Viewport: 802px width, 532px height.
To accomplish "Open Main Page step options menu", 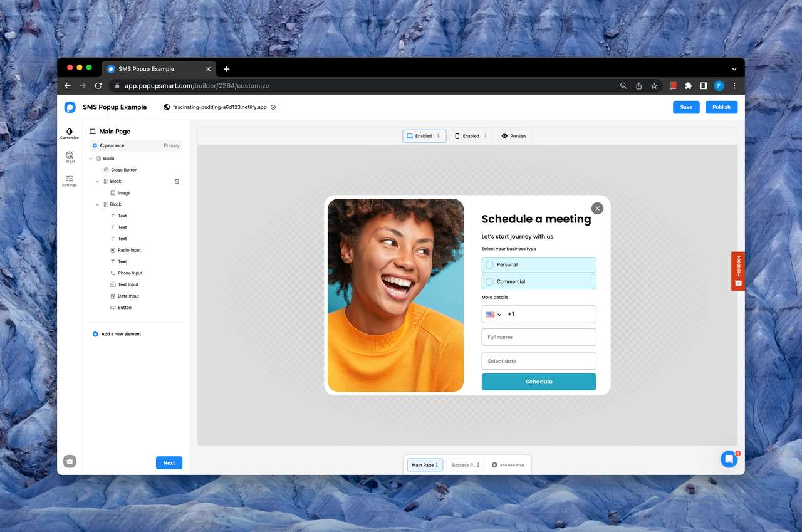I will point(437,465).
